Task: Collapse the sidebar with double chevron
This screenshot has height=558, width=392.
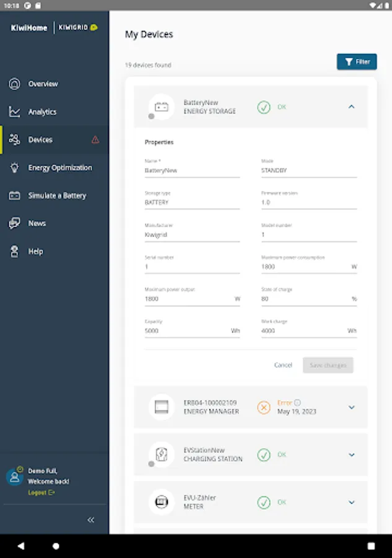Action: click(x=91, y=520)
